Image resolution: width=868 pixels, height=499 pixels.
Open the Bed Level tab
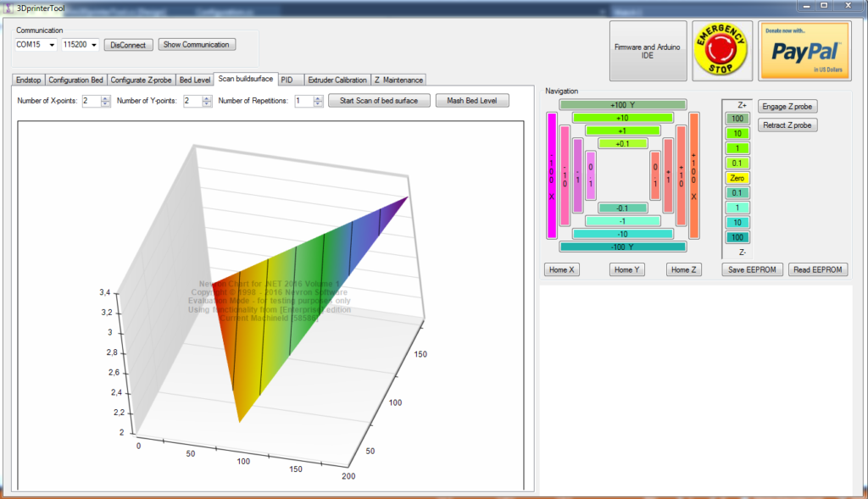coord(195,80)
